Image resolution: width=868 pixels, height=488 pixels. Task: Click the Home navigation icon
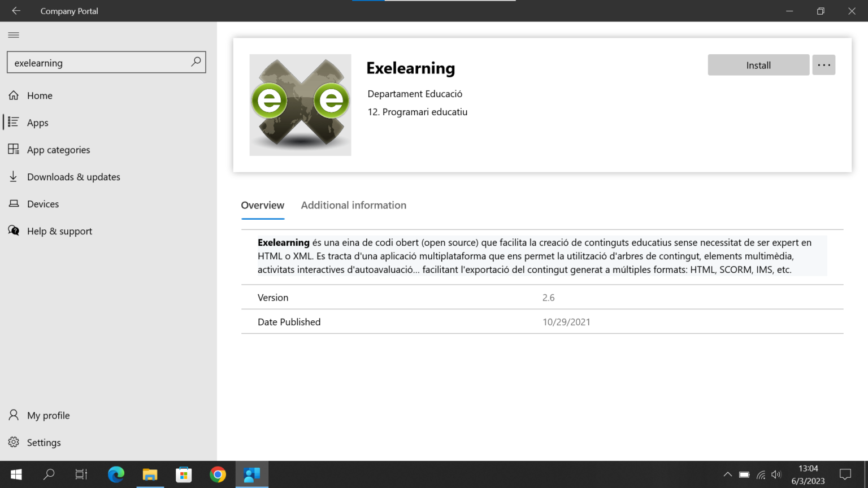tap(14, 95)
